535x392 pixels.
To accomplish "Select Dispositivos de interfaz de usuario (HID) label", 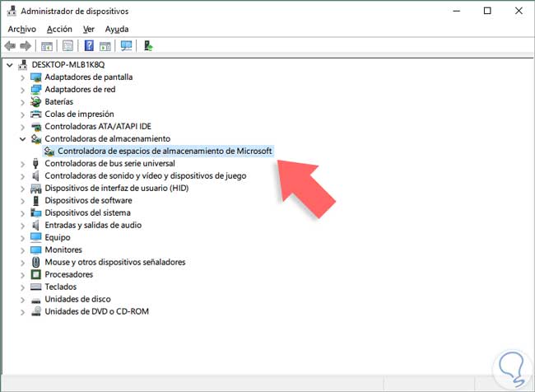I will point(117,188).
